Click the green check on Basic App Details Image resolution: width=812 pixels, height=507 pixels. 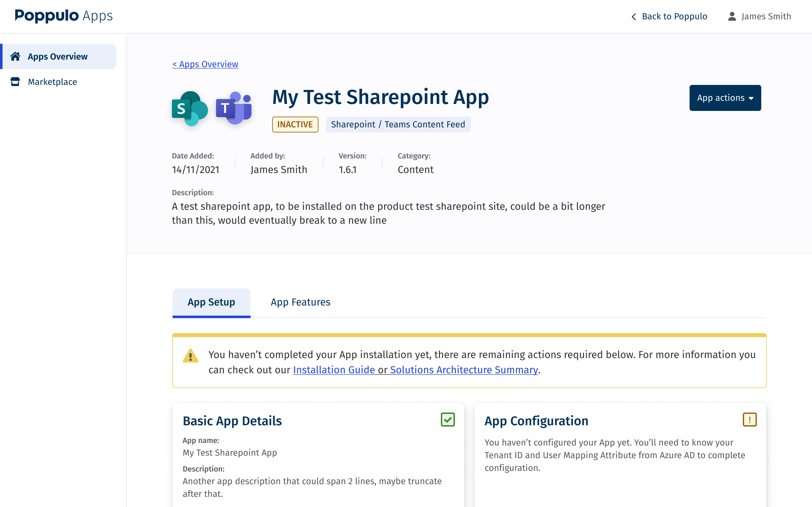point(448,420)
